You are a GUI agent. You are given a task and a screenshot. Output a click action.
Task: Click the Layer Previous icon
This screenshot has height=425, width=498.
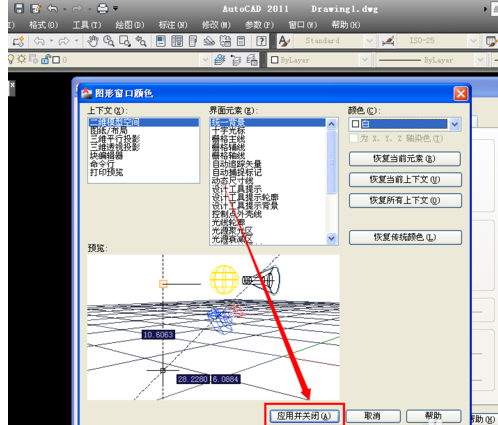pos(236,60)
